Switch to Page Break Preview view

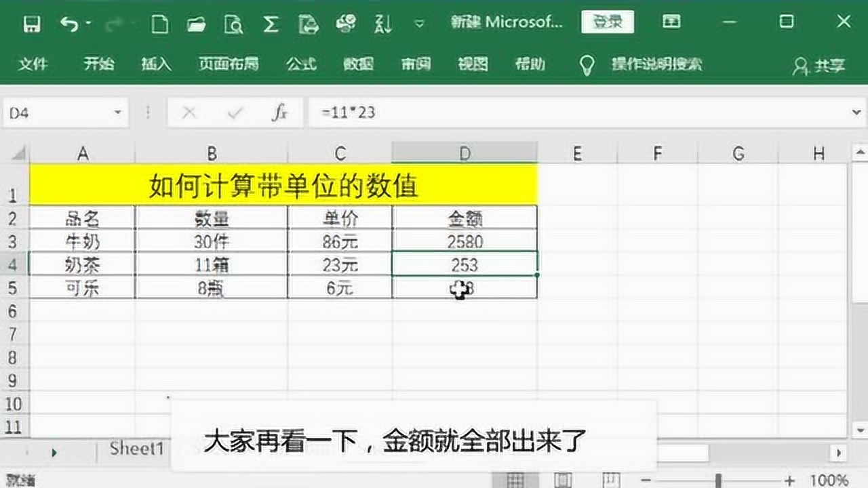611,480
